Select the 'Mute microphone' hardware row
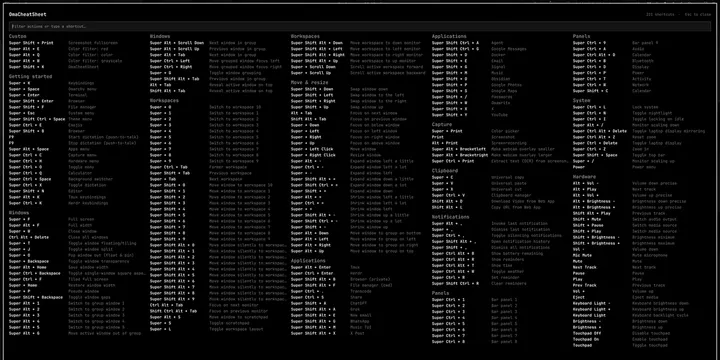Image resolution: width=720 pixels, height=360 pixels. 641,255
